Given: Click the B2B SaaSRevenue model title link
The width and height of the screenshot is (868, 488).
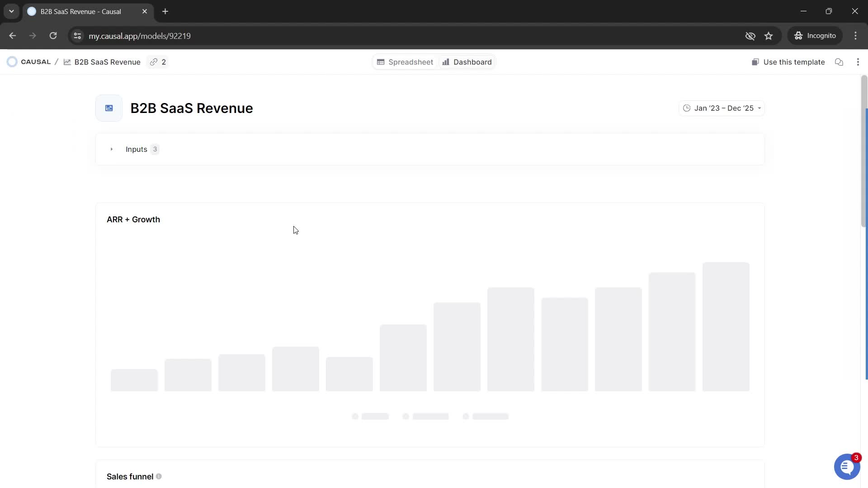Looking at the screenshot, I should pyautogui.click(x=107, y=62).
